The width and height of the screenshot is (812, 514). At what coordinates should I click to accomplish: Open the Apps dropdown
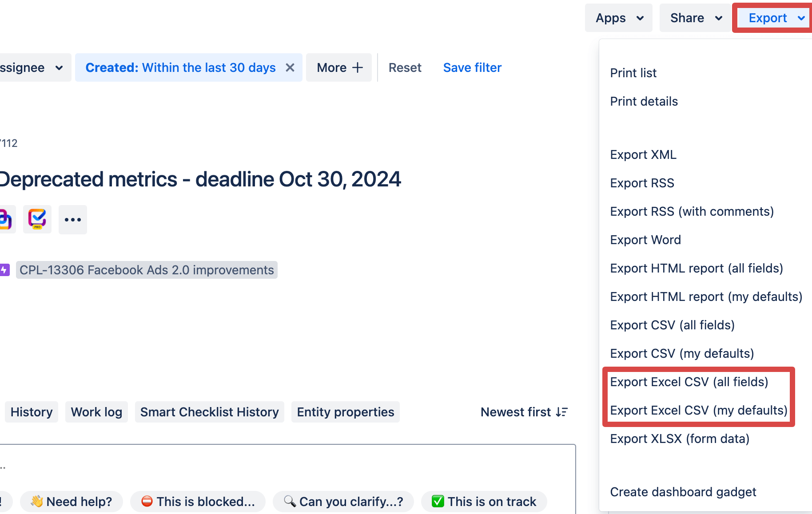(618, 18)
